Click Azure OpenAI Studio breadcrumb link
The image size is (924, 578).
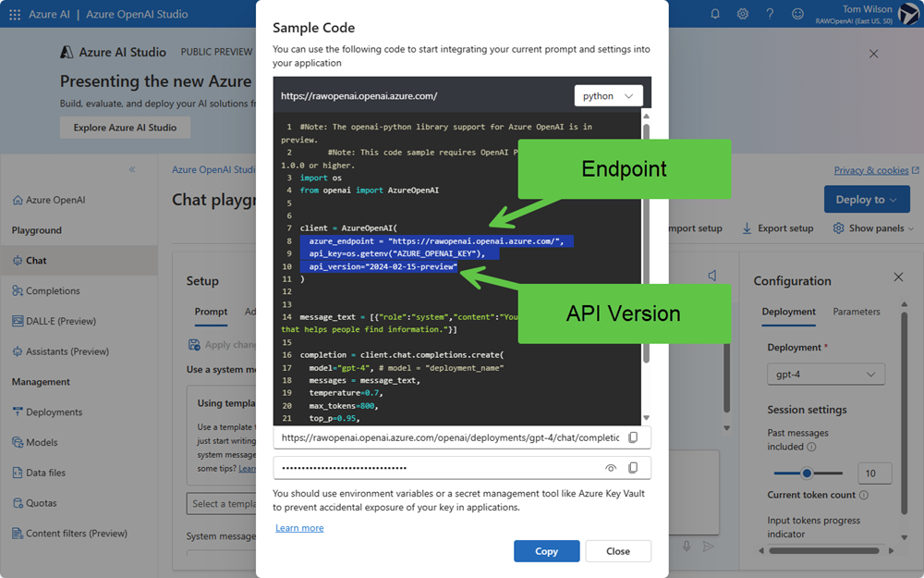[214, 169]
